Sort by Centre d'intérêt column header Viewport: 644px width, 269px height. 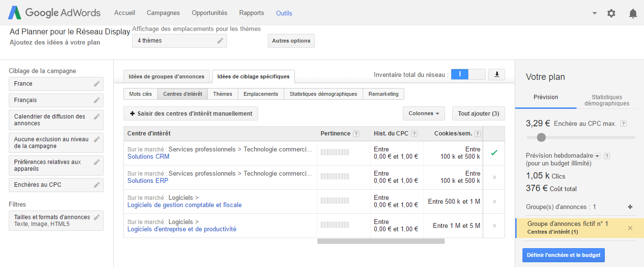point(149,134)
